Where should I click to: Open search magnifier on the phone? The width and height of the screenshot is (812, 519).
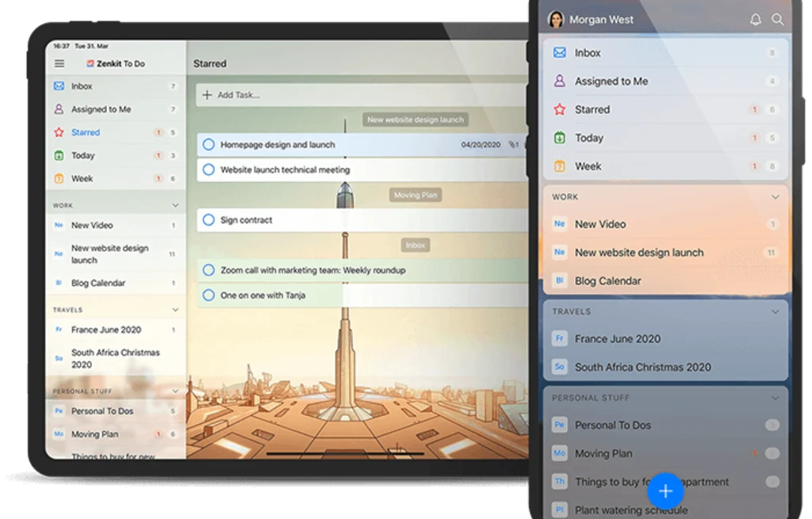(777, 20)
